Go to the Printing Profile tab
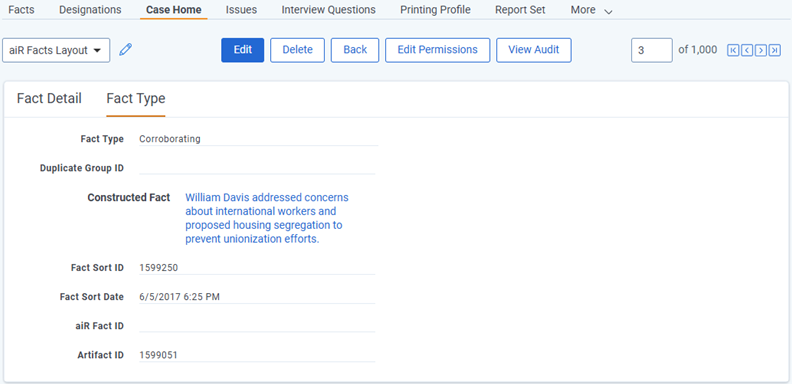The height and width of the screenshot is (384, 792). (435, 10)
